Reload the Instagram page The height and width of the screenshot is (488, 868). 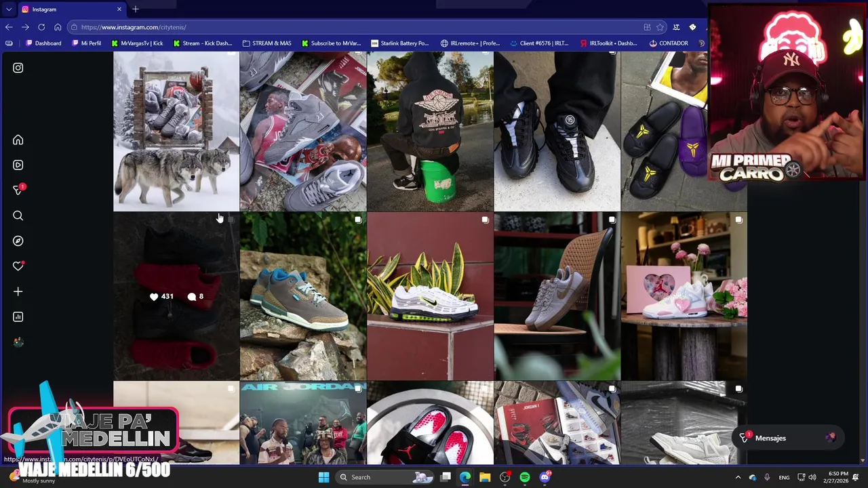point(41,27)
